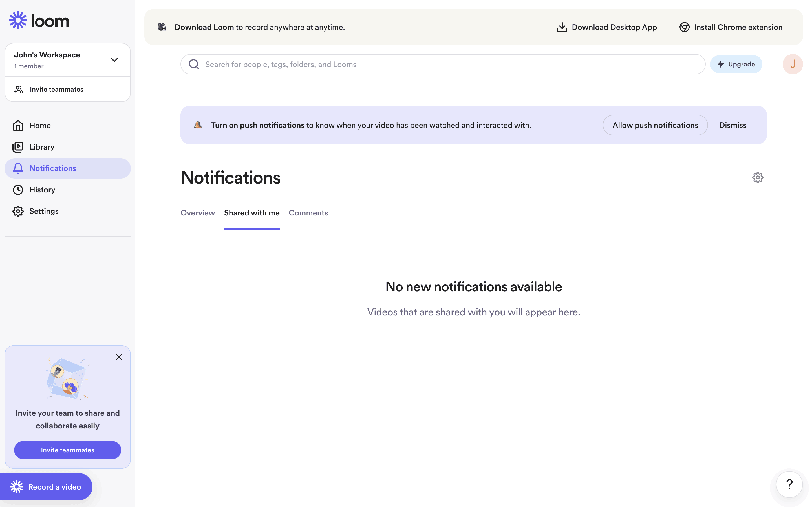This screenshot has height=507, width=812.
Task: Open the History clock icon
Action: click(18, 190)
